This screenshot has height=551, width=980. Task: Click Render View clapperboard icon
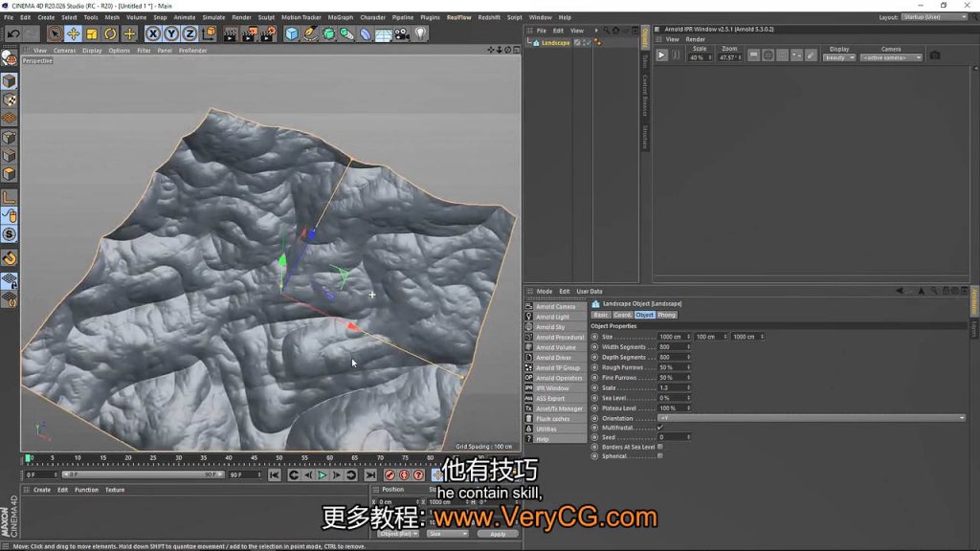(x=230, y=33)
